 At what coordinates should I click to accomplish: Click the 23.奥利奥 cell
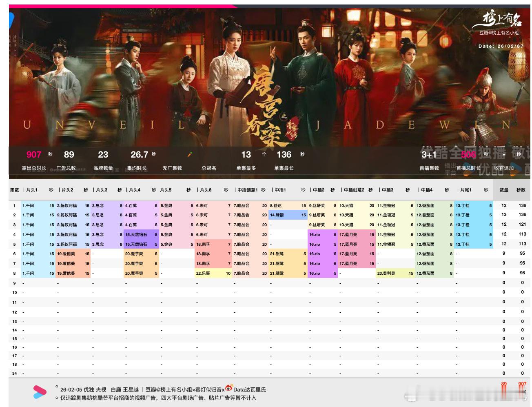(x=386, y=273)
